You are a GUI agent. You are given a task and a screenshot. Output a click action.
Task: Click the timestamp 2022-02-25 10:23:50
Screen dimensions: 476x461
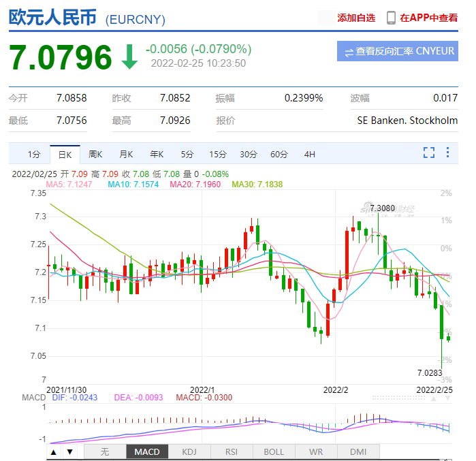pos(199,63)
